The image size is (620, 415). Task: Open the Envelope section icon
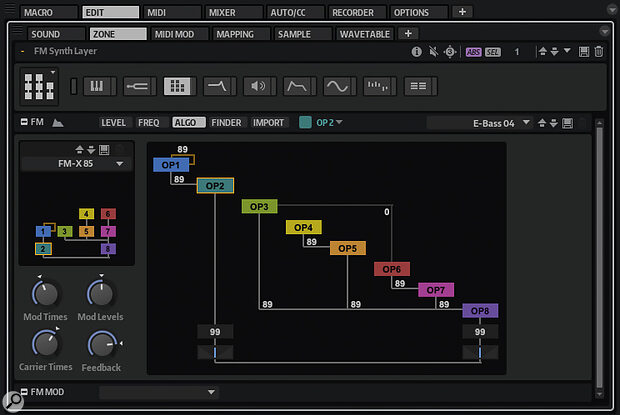pyautogui.click(x=297, y=86)
